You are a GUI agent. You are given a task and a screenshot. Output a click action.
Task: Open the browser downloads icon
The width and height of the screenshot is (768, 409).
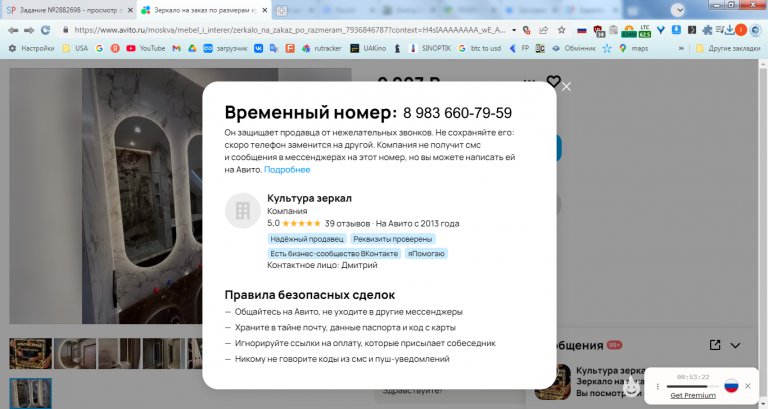(729, 30)
